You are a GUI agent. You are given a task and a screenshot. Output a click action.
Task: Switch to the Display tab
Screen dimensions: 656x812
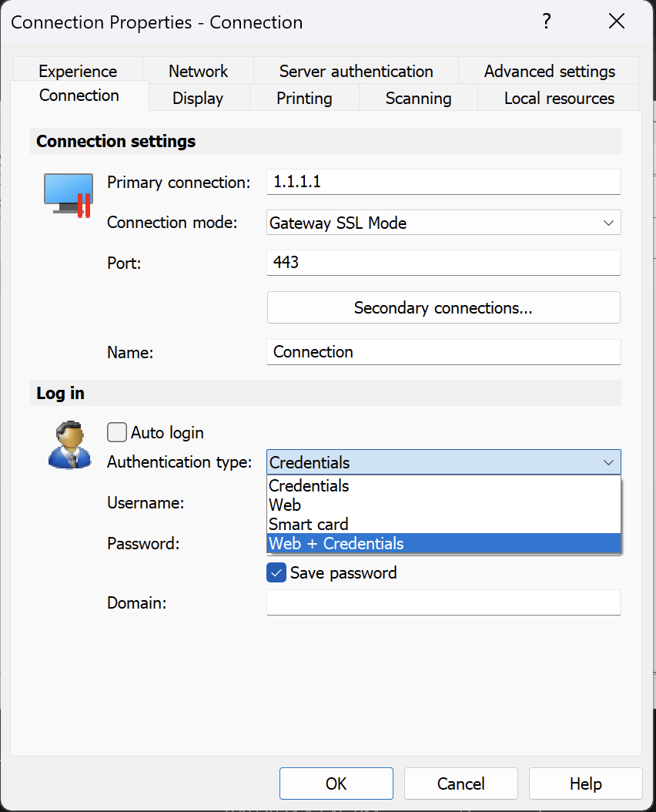point(197,98)
